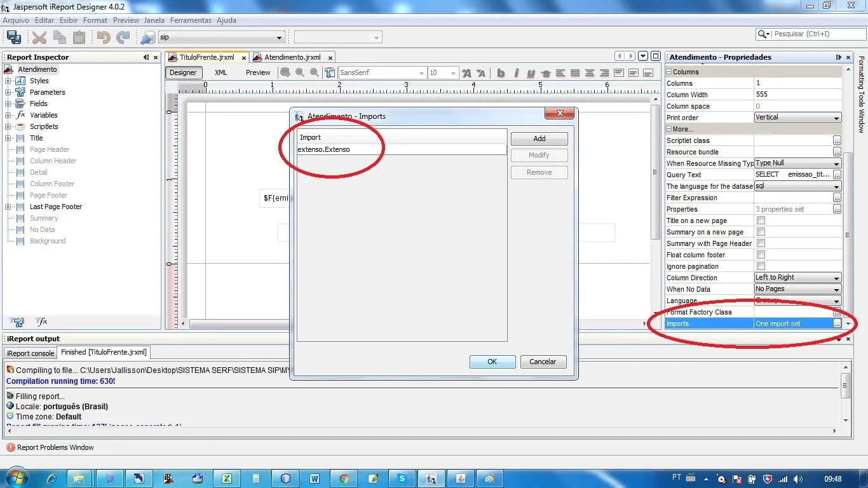Click the italic formatting icon
Viewport: 868px width, 488px height.
click(516, 73)
